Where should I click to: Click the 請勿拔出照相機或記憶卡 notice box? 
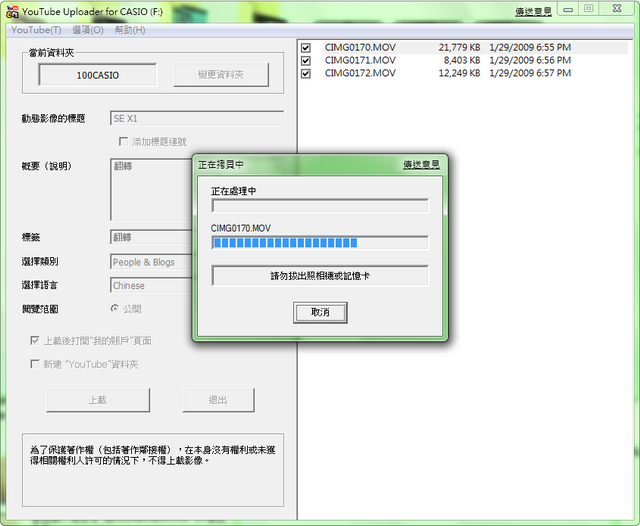coord(320,276)
